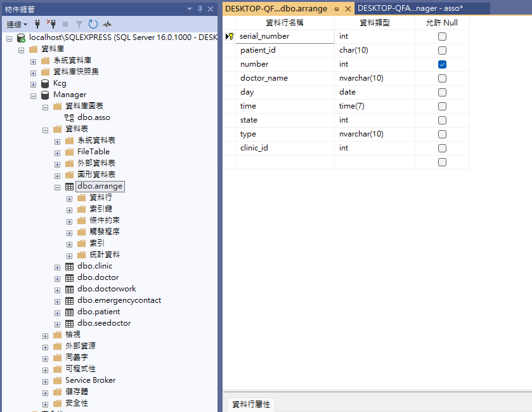The image size is (532, 412).
Task: Click the connect Object Explorer plug icon
Action: 38,24
